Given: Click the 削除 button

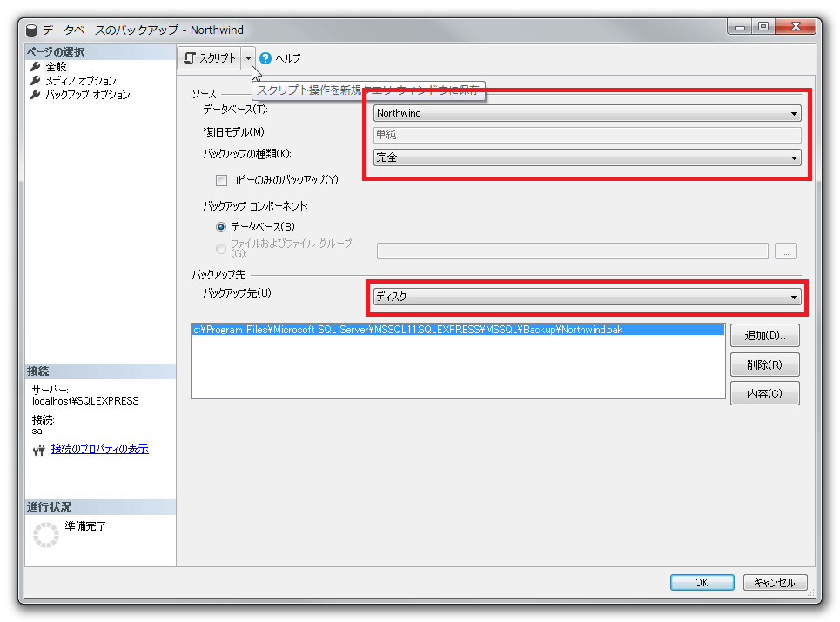Looking at the screenshot, I should tap(764, 365).
